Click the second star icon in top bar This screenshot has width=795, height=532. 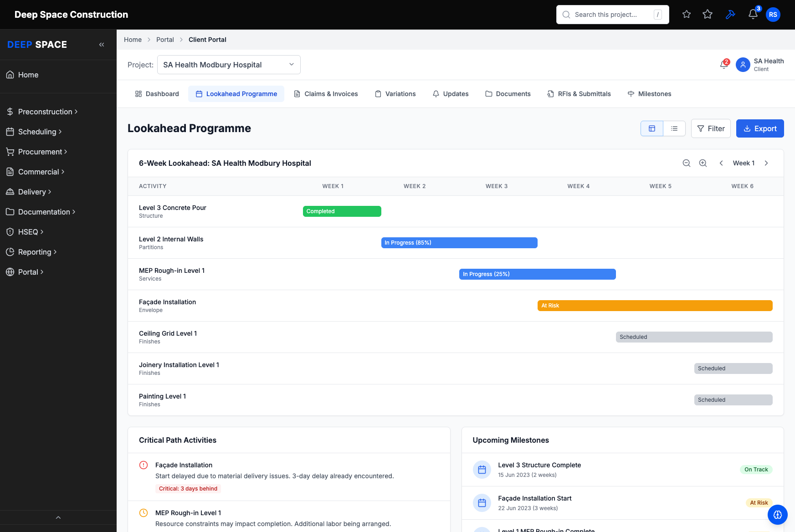[708, 15]
